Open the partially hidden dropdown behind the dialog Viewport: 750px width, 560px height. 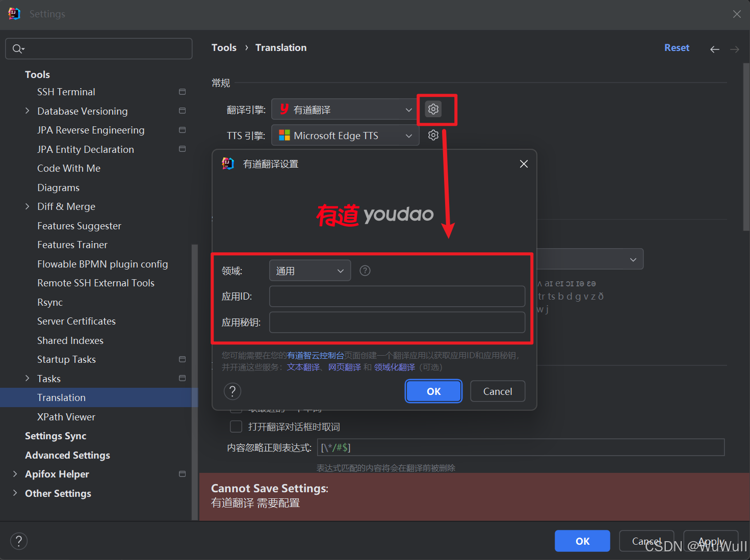[x=590, y=259]
